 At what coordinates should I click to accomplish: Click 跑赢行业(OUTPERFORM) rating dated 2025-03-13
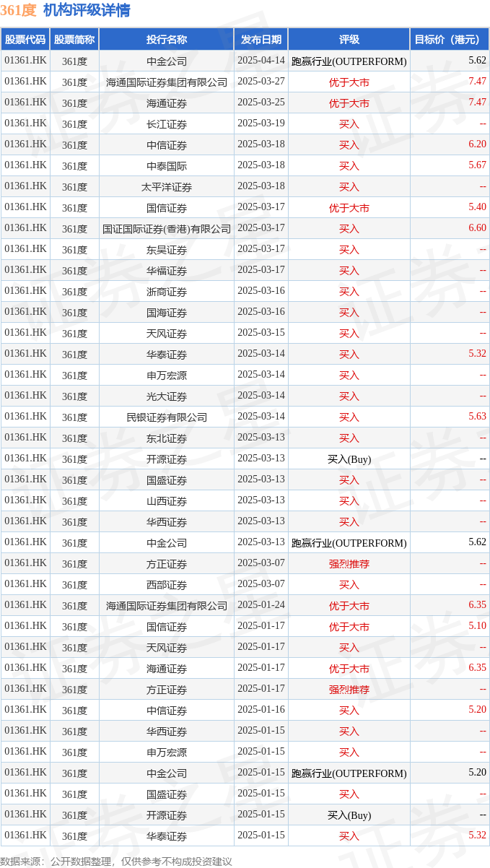(x=349, y=543)
